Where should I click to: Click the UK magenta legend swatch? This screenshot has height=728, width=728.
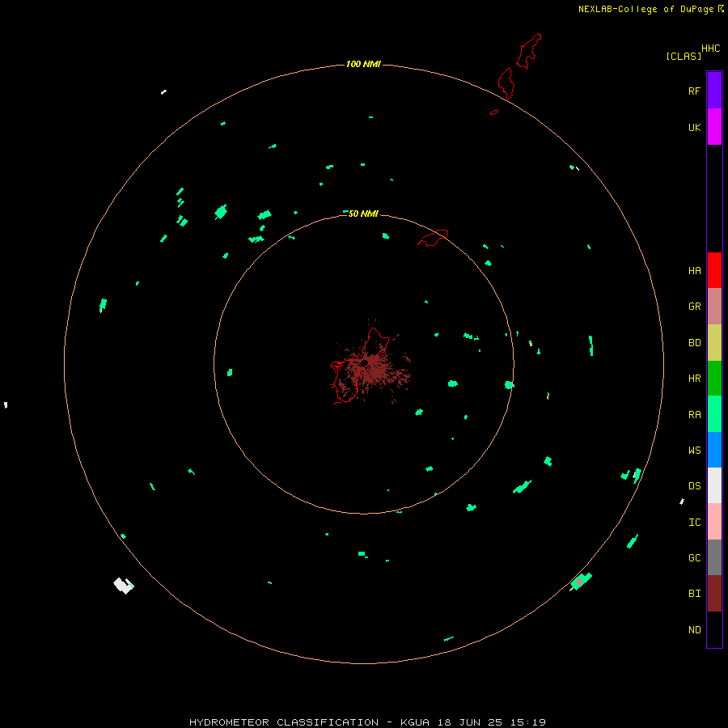tap(714, 127)
